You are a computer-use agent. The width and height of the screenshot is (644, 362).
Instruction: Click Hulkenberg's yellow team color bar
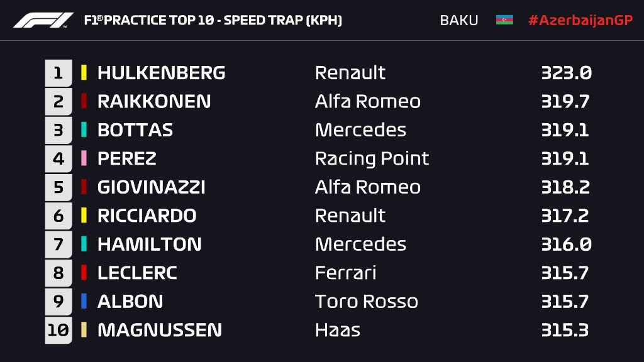(x=84, y=72)
